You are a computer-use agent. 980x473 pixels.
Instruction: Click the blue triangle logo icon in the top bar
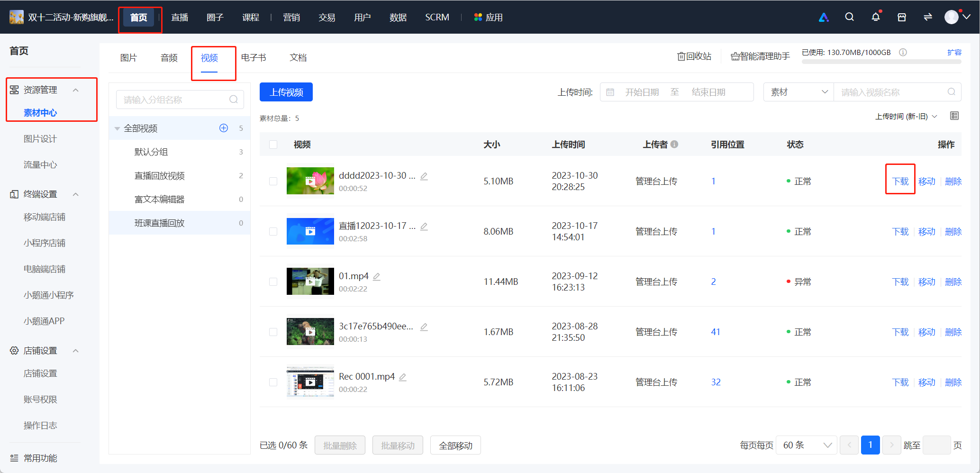click(824, 17)
